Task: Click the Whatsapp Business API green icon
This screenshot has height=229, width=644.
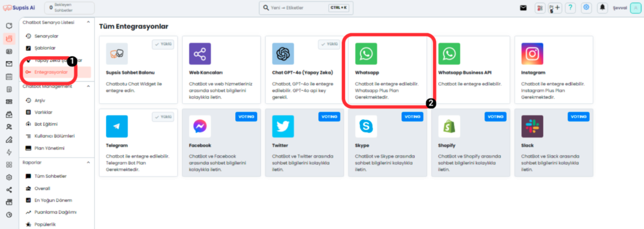Action: pos(449,54)
